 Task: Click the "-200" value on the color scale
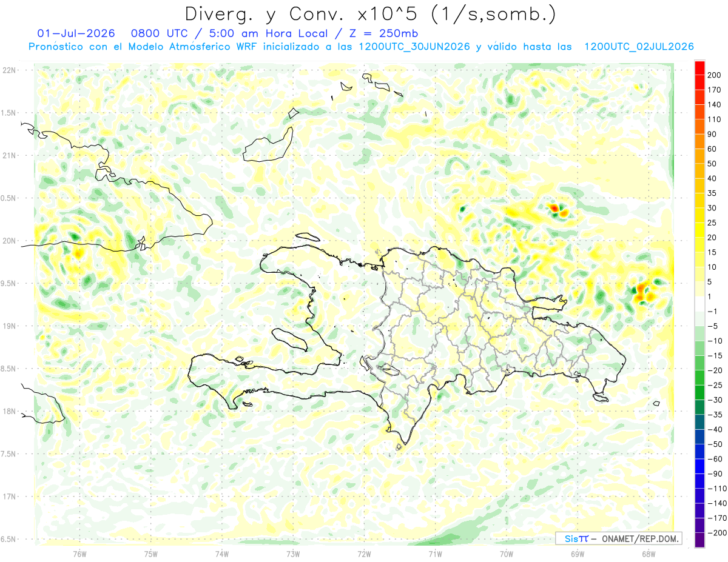point(716,533)
